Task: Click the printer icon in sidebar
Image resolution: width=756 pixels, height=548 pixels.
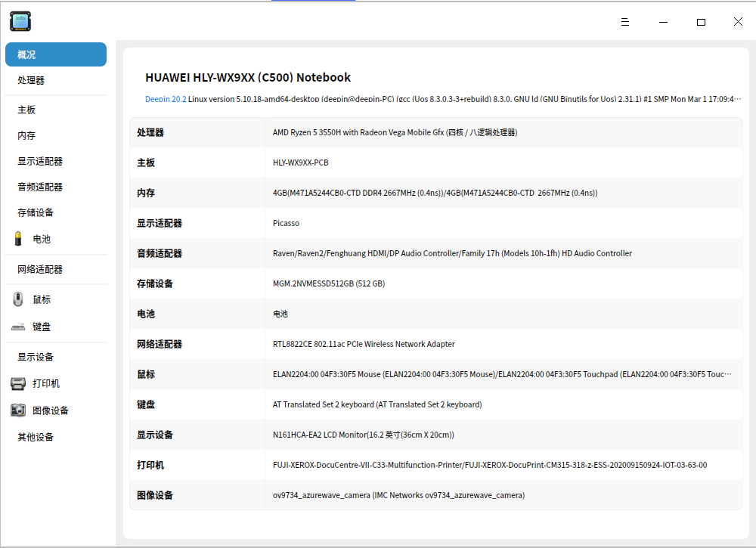Action: [18, 384]
